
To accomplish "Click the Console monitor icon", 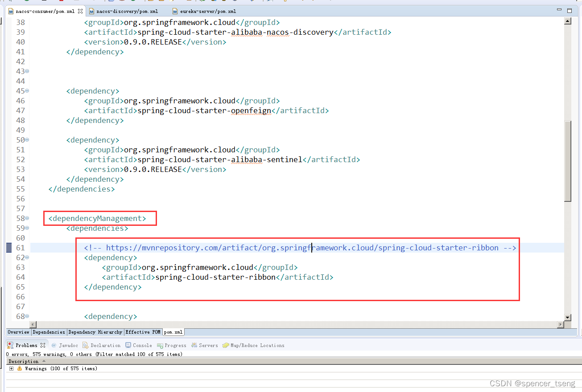I will (128, 345).
